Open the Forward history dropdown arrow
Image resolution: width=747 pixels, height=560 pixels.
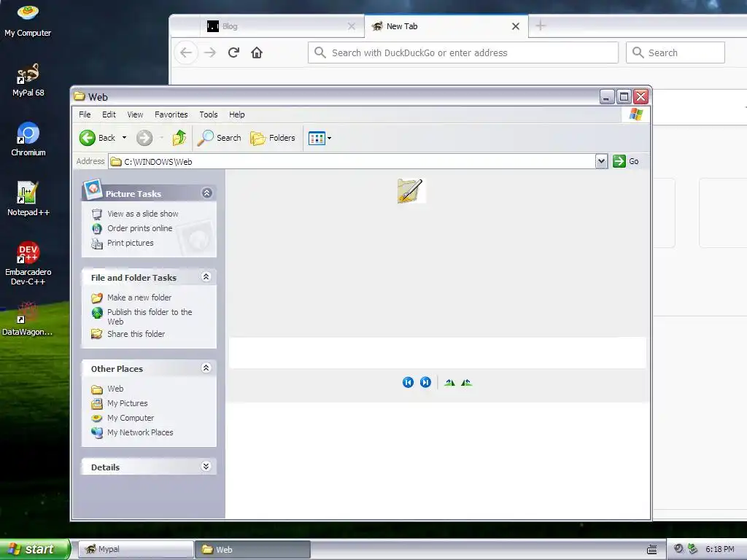161,138
